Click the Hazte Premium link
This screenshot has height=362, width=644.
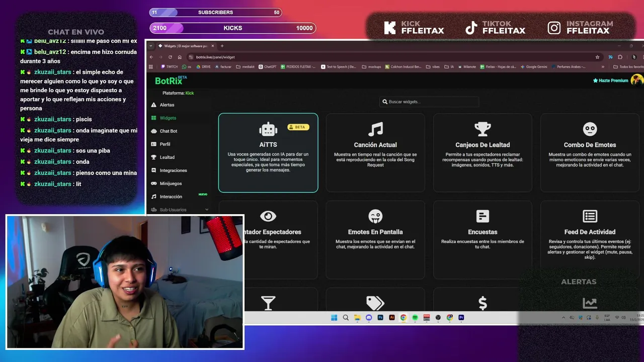click(610, 80)
